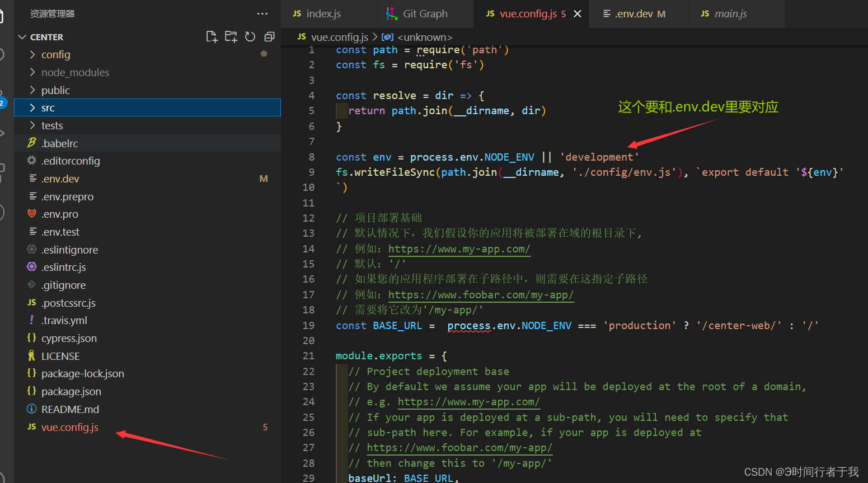Viewport: 868px width, 483px height.
Task: Refresh the Explorer file tree
Action: [x=250, y=36]
